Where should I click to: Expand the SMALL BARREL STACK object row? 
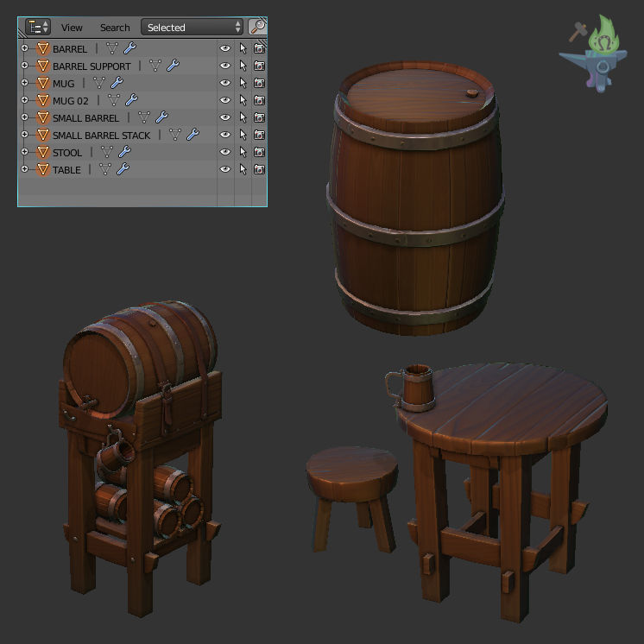[25, 135]
